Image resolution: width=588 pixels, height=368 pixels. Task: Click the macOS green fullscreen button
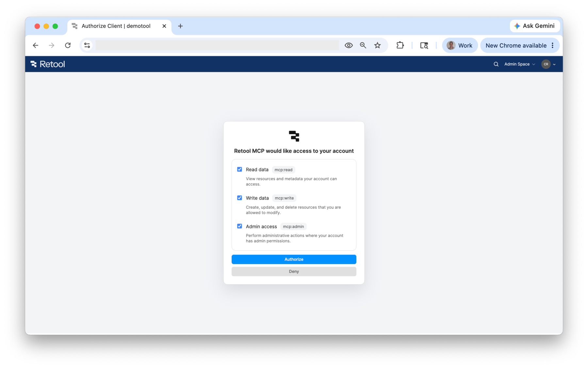pyautogui.click(x=55, y=26)
